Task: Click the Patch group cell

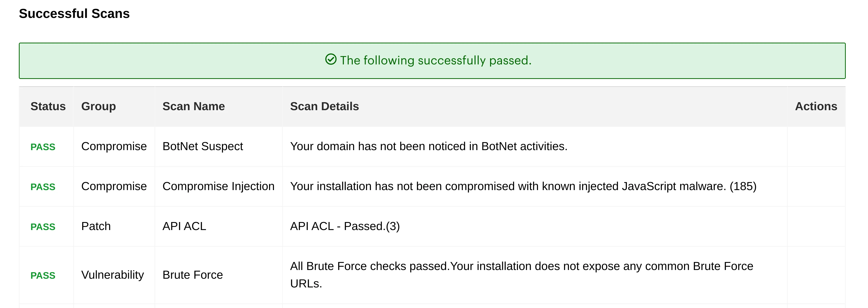Action: [96, 226]
